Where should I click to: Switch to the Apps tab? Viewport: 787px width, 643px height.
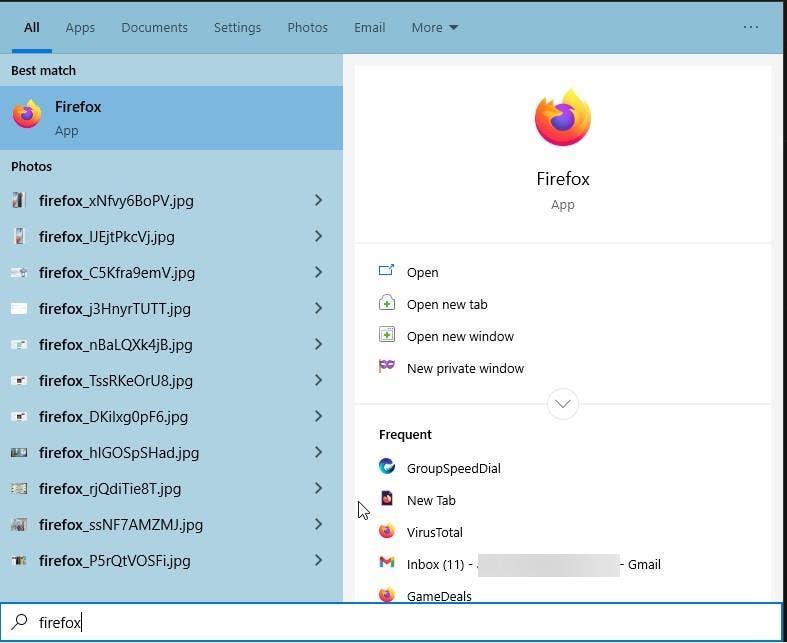tap(80, 28)
